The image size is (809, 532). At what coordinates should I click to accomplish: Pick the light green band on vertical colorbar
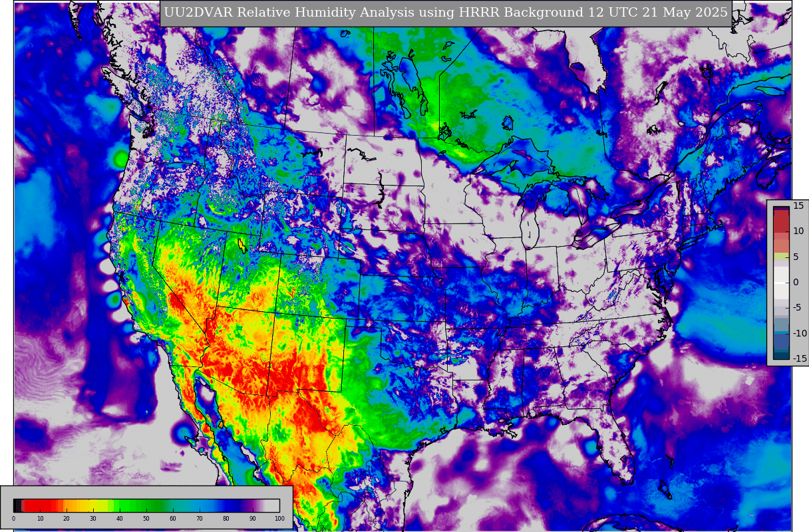781,256
